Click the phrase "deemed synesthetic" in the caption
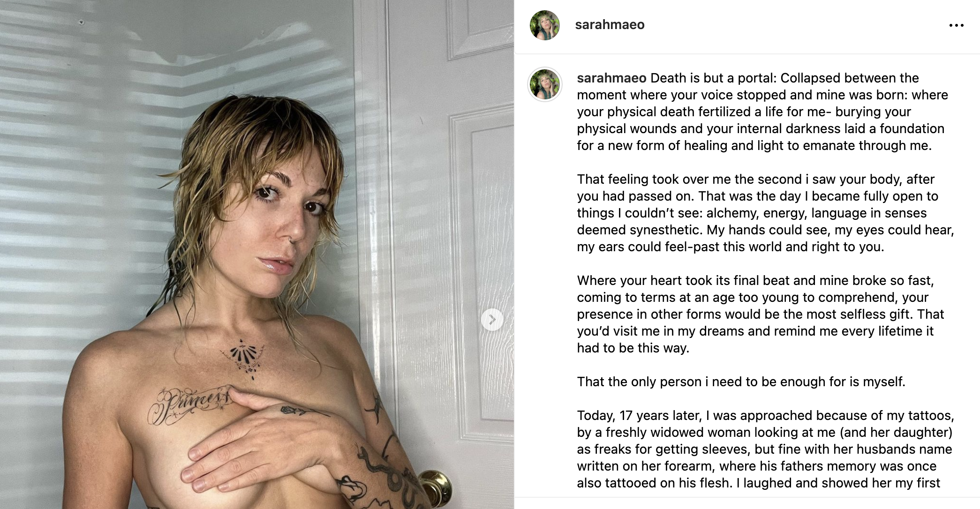980x509 pixels. pyautogui.click(x=640, y=230)
